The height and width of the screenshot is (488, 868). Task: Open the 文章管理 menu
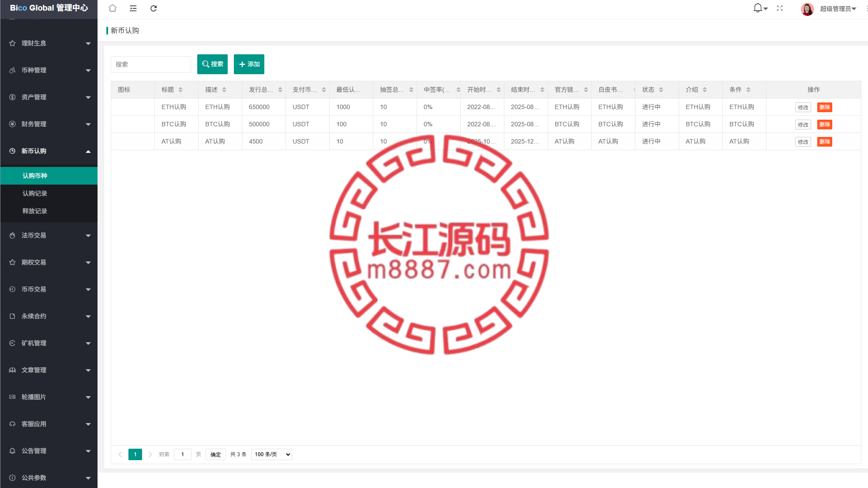tap(49, 370)
